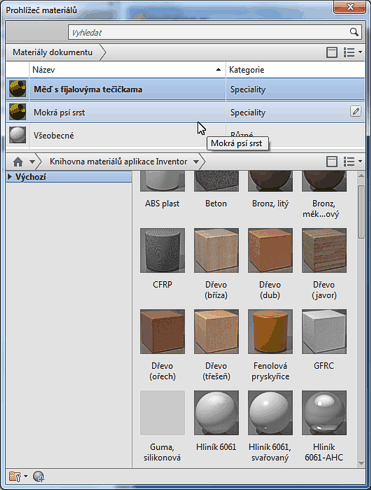Screen dimensions: 371x490
Task: Select Bronz, měk...ový material thumbnail
Action: (x=324, y=181)
